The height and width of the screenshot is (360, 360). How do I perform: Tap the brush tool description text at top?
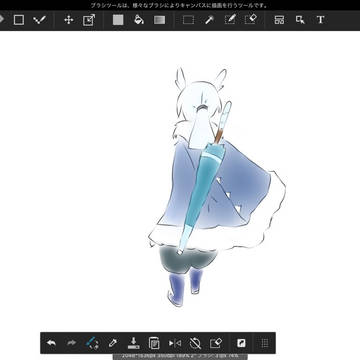point(179,6)
